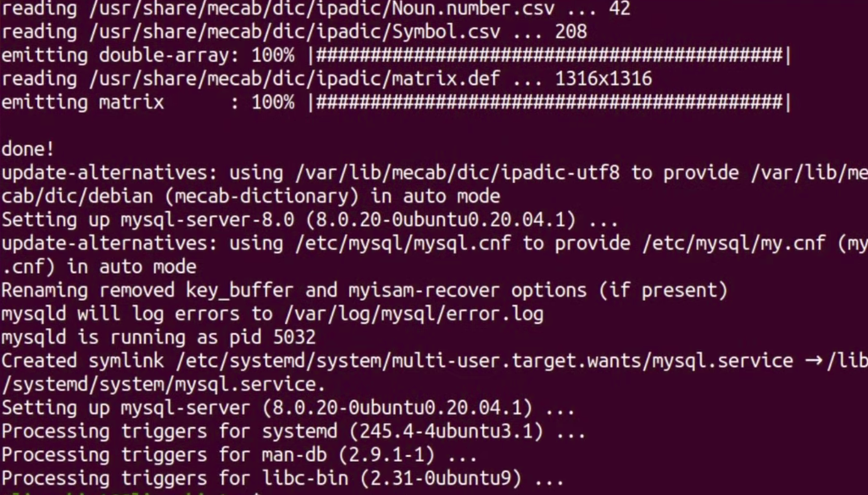This screenshot has width=868, height=495.
Task: Click the "(mecab-dictionary)" text
Action: point(266,196)
